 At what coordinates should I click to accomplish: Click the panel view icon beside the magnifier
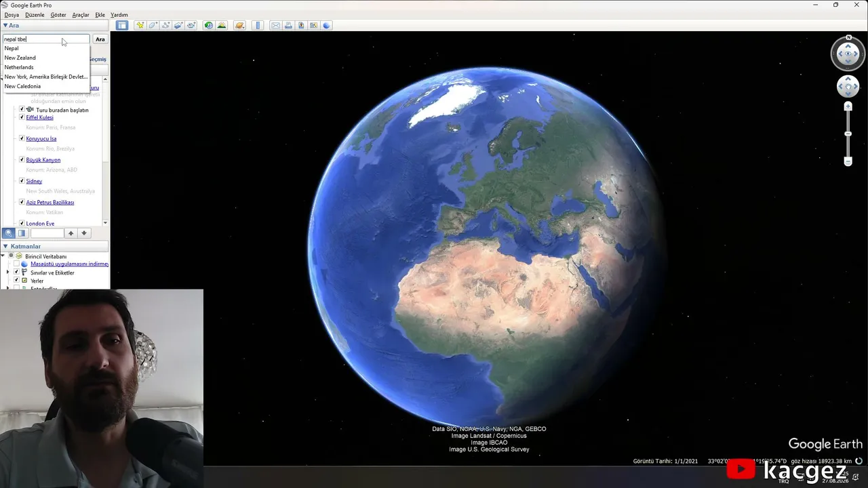(22, 233)
